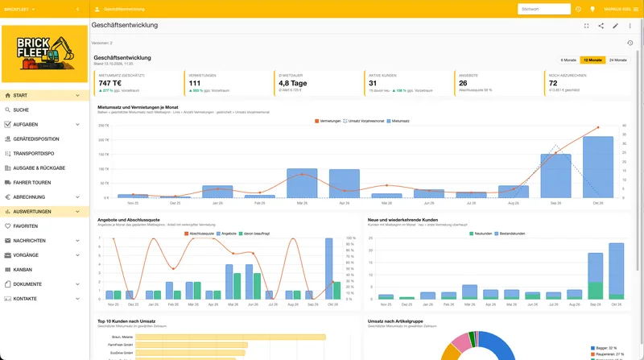
Task: Open the Mietumsatz 747 T€ KPI card
Action: point(138,84)
